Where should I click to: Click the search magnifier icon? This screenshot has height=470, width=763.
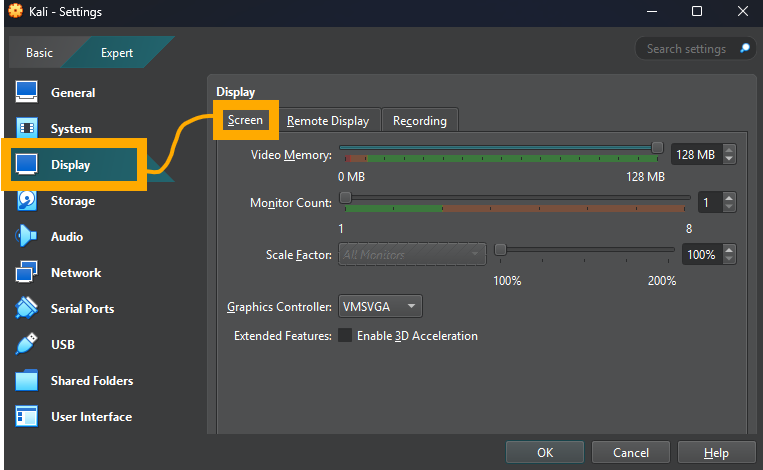(745, 48)
